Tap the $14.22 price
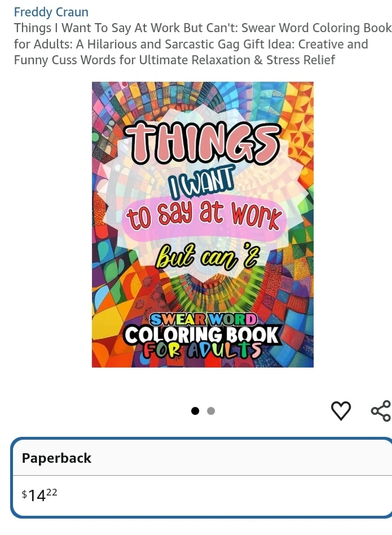392x535 pixels. [x=39, y=495]
